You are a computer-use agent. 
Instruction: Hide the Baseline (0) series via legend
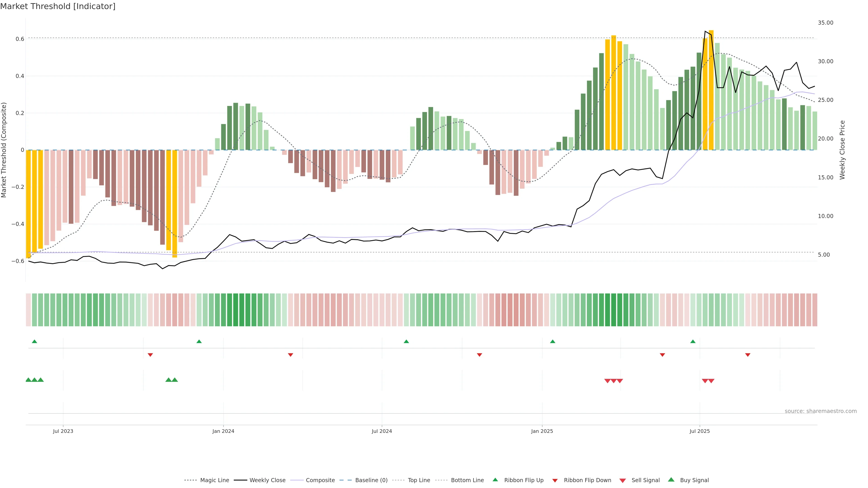pos(371,480)
